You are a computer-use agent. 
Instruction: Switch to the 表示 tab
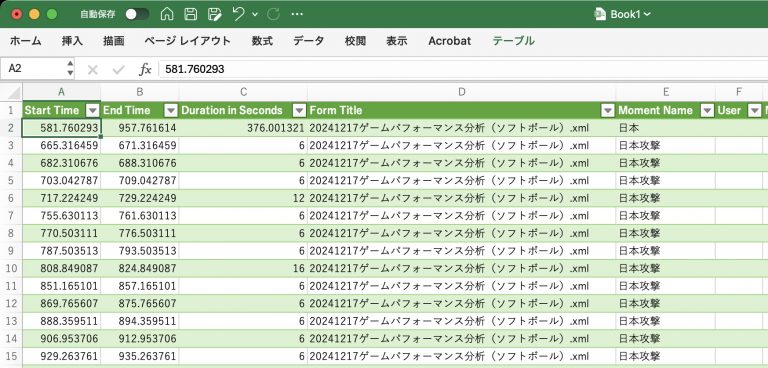(x=397, y=41)
